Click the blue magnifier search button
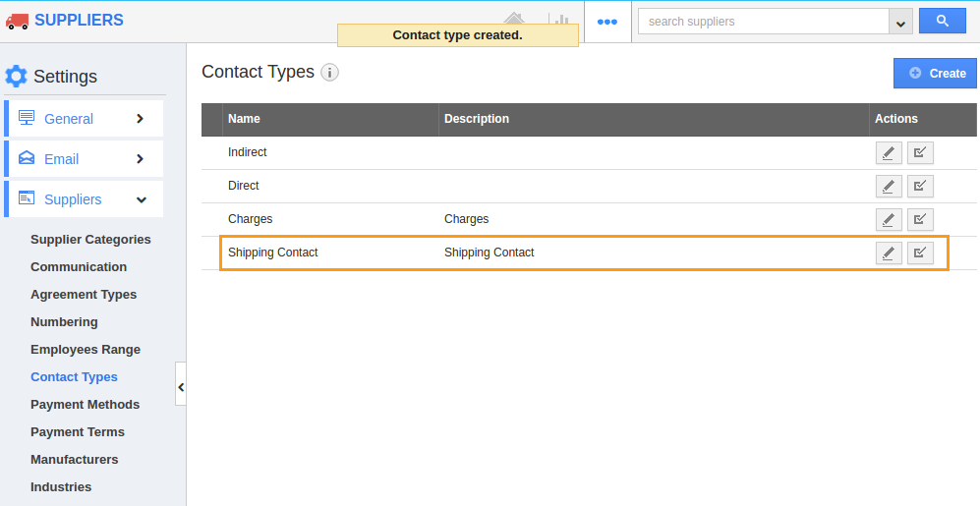980x506 pixels. pyautogui.click(x=943, y=21)
